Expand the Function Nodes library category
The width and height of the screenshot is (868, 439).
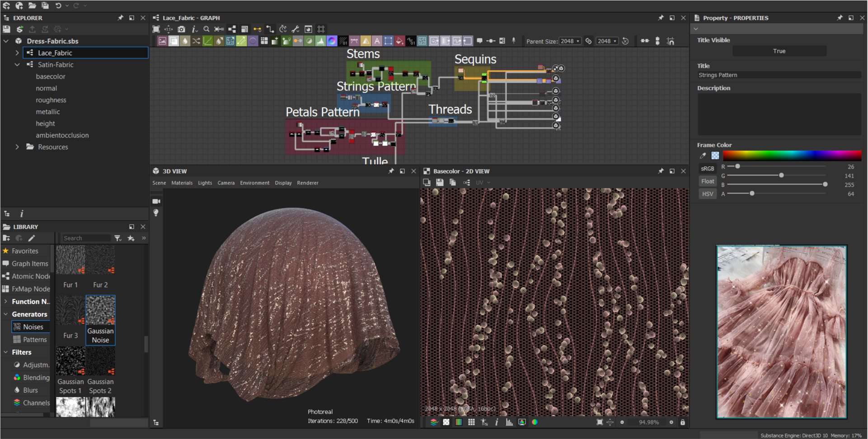tap(6, 302)
